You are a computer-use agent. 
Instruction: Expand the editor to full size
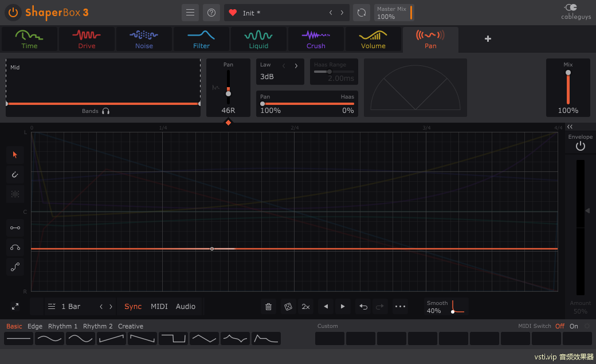[15, 307]
